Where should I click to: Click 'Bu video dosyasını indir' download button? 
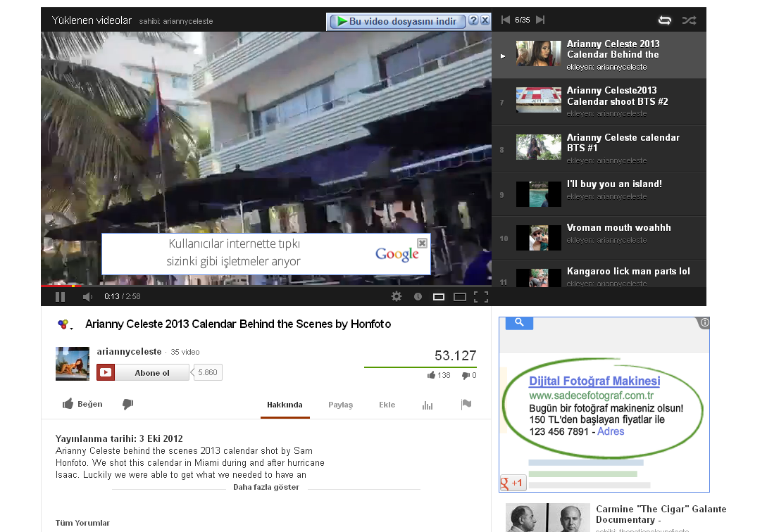[x=398, y=22]
